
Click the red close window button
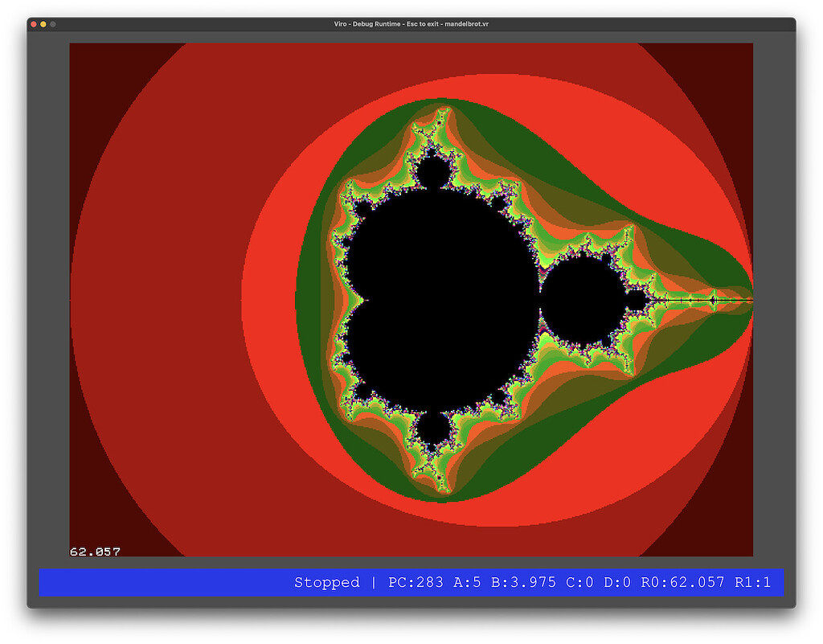[x=34, y=24]
